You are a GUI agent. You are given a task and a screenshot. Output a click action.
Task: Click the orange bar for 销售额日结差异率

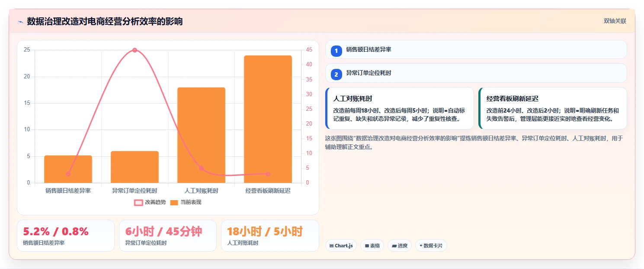pos(68,169)
